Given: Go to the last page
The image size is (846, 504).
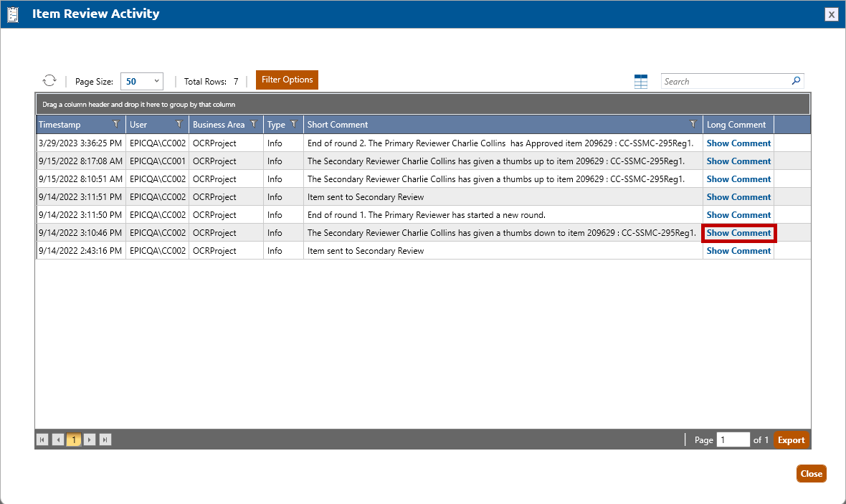Looking at the screenshot, I should pos(105,439).
